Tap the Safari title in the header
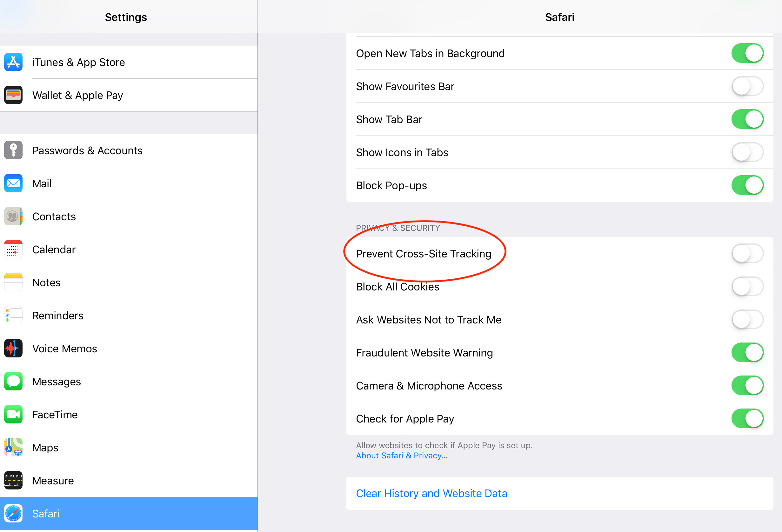The width and height of the screenshot is (782, 532). [x=559, y=17]
